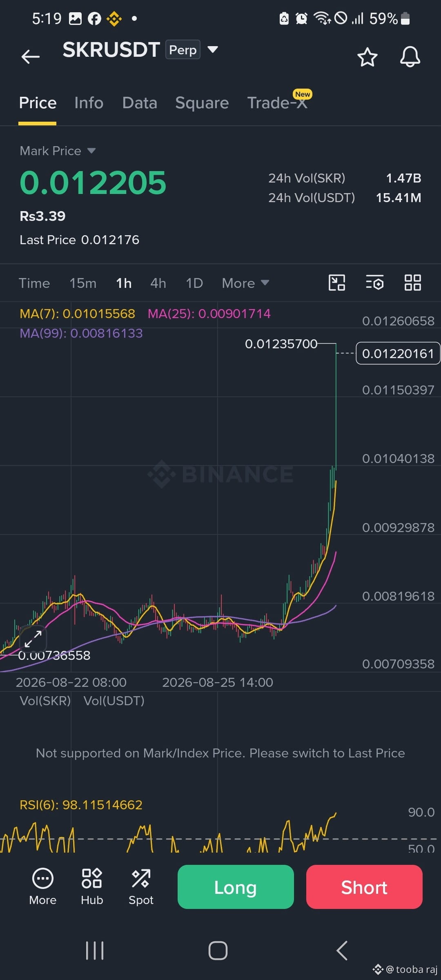Open the chart indicator settings icon

[x=374, y=283]
